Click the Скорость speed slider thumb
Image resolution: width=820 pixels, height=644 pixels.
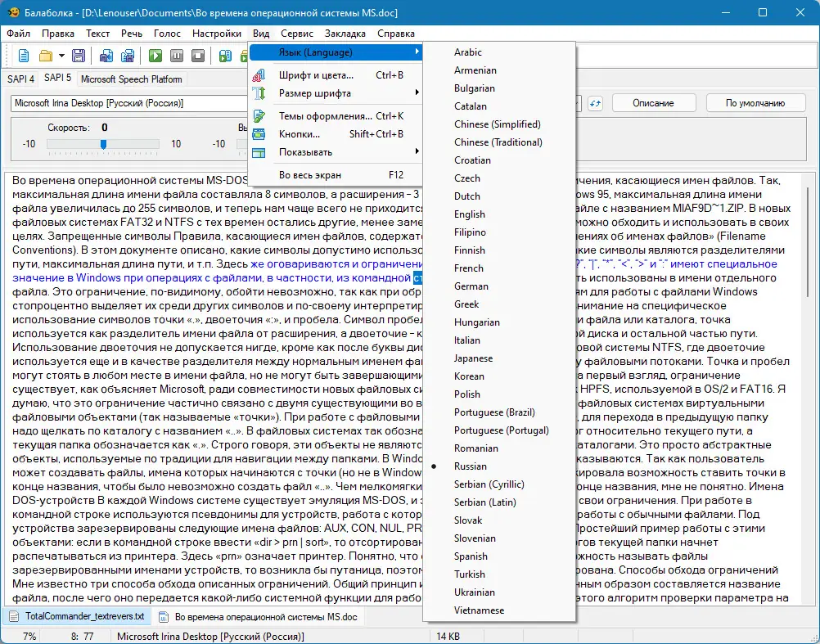tap(103, 144)
